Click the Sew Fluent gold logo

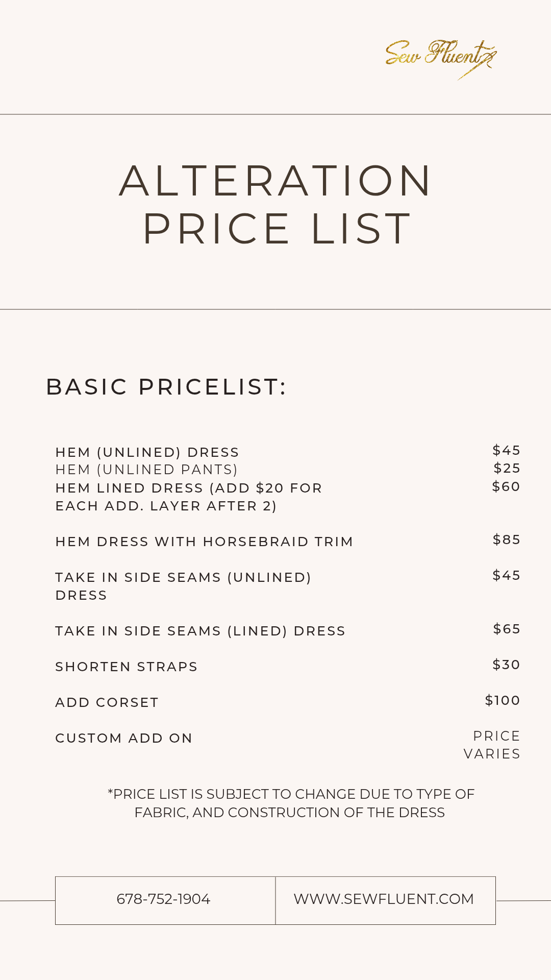click(x=441, y=58)
